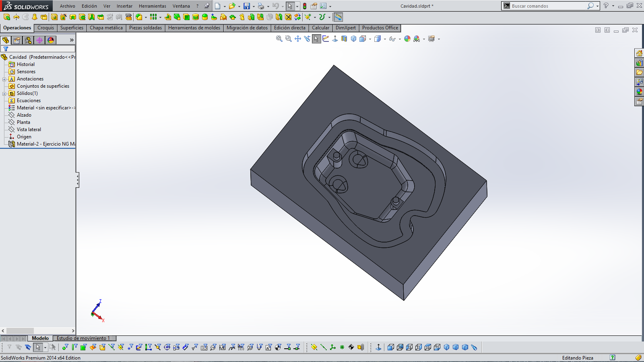Click the Options checklist icon

point(323,6)
